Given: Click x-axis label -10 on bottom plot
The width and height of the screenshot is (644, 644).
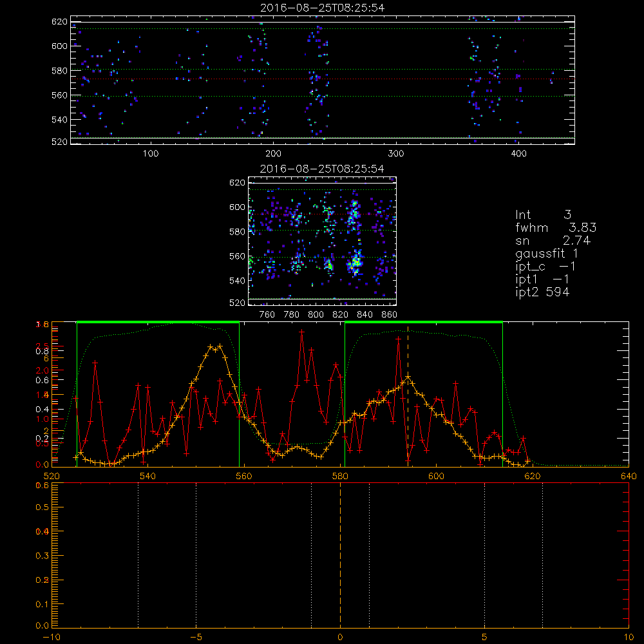Looking at the screenshot, I should click(52, 638).
